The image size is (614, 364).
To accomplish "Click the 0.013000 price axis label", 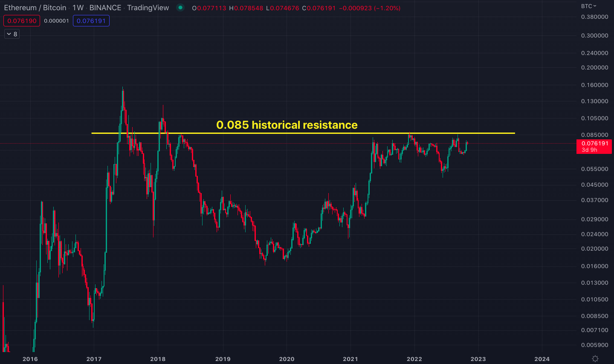I will tap(594, 283).
